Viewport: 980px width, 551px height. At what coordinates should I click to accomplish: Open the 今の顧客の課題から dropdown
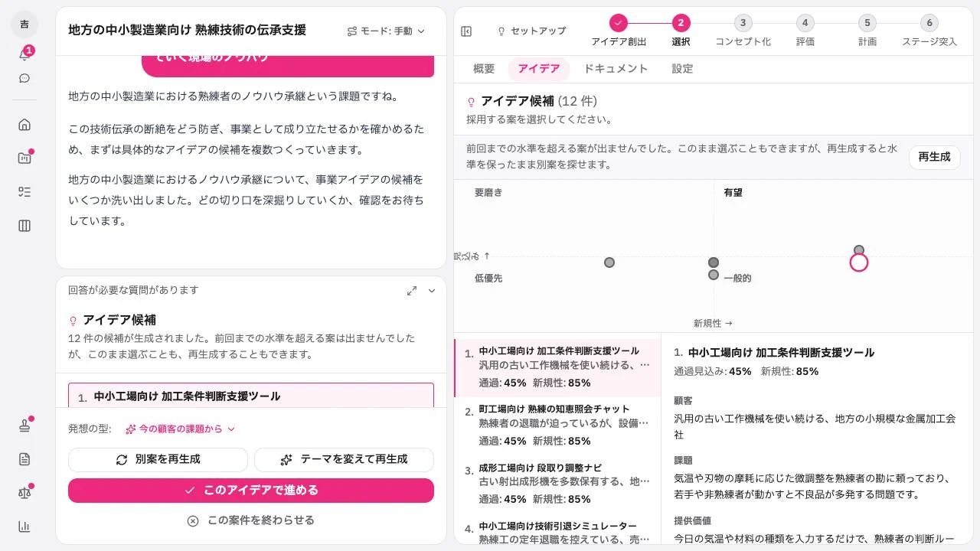click(180, 429)
